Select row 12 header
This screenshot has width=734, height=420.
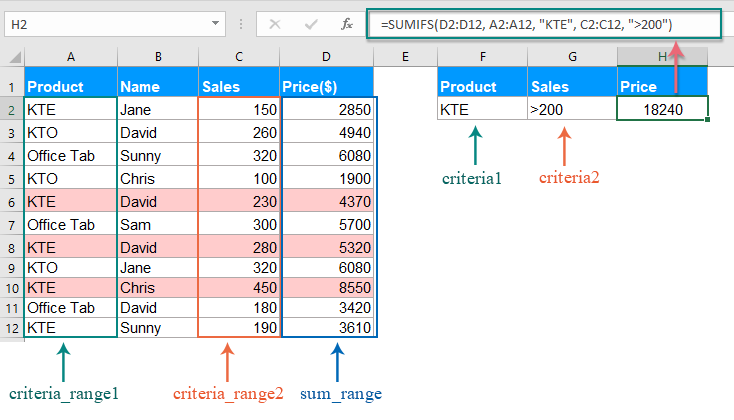(x=12, y=328)
